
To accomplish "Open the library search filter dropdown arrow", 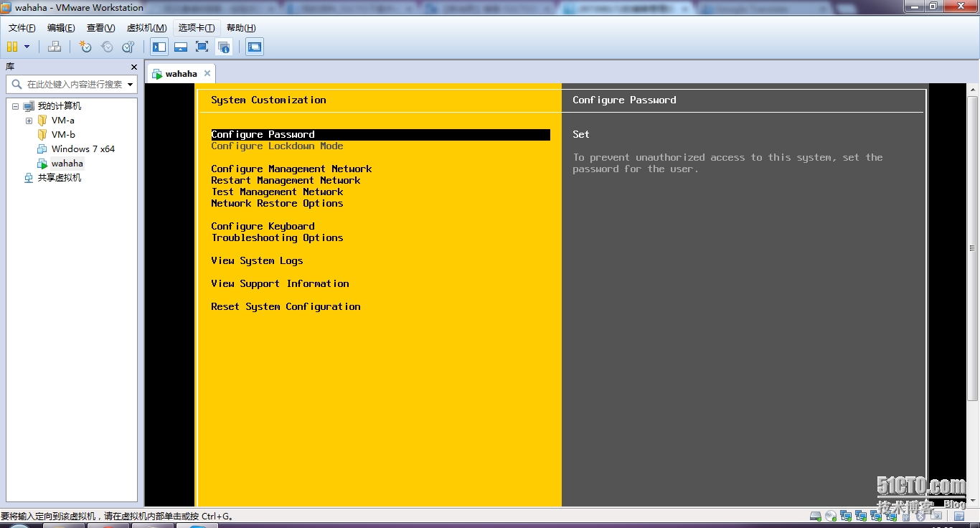I will coord(130,84).
